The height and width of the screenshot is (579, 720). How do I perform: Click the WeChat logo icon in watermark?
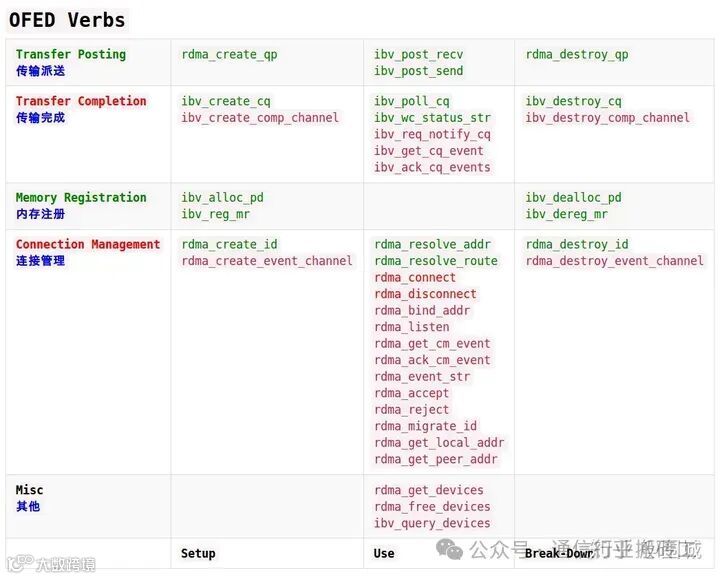(449, 549)
